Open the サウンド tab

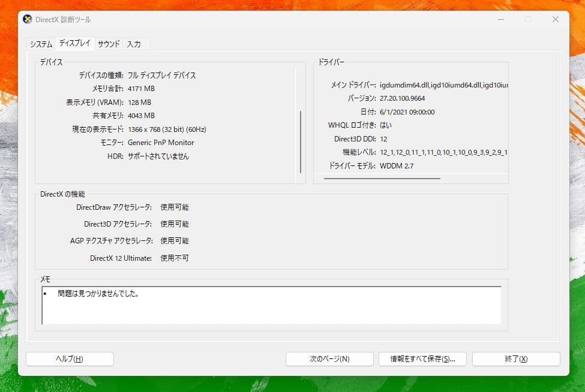coord(109,44)
